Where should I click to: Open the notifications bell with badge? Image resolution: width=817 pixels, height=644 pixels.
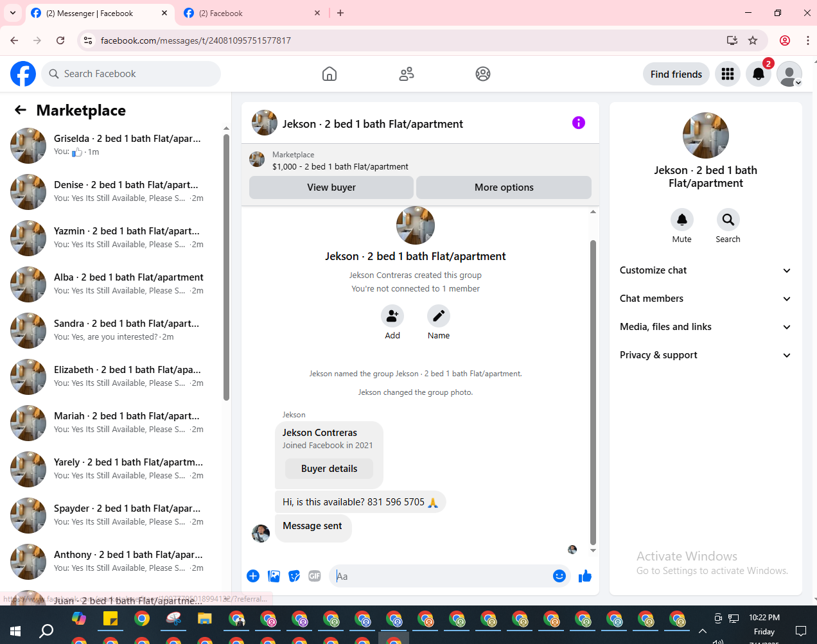[759, 74]
